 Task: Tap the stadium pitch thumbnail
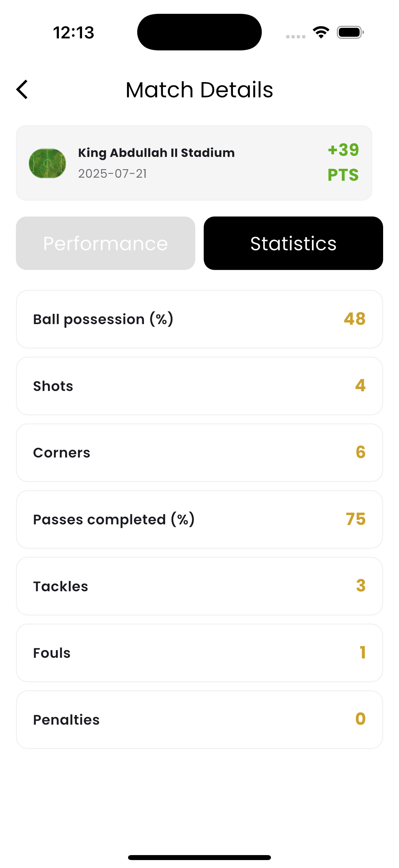47,163
